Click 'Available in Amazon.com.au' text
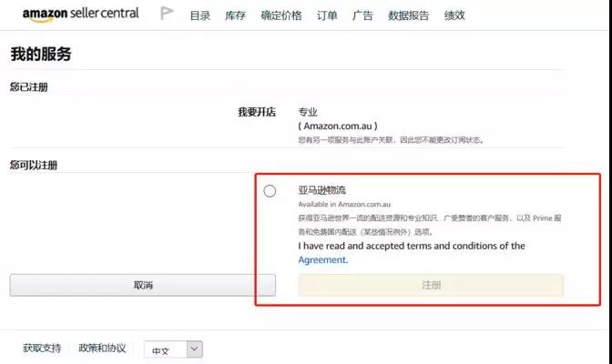612x364 pixels. point(344,204)
